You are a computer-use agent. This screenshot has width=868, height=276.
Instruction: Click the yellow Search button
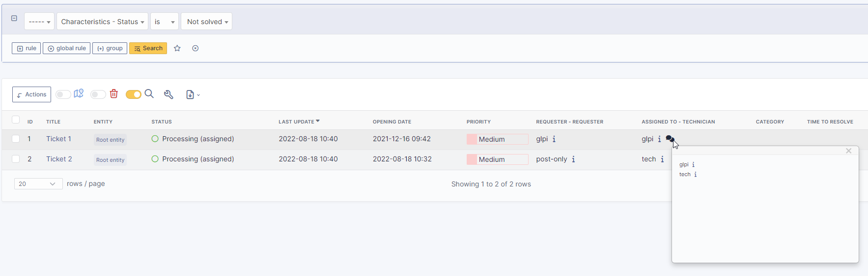pos(148,48)
